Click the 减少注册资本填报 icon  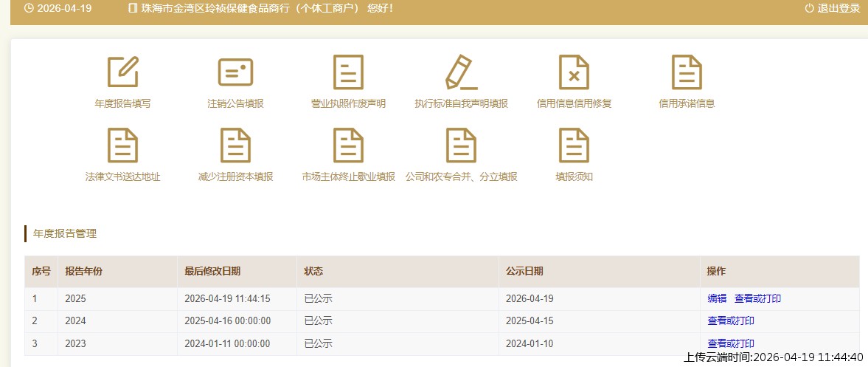point(235,145)
